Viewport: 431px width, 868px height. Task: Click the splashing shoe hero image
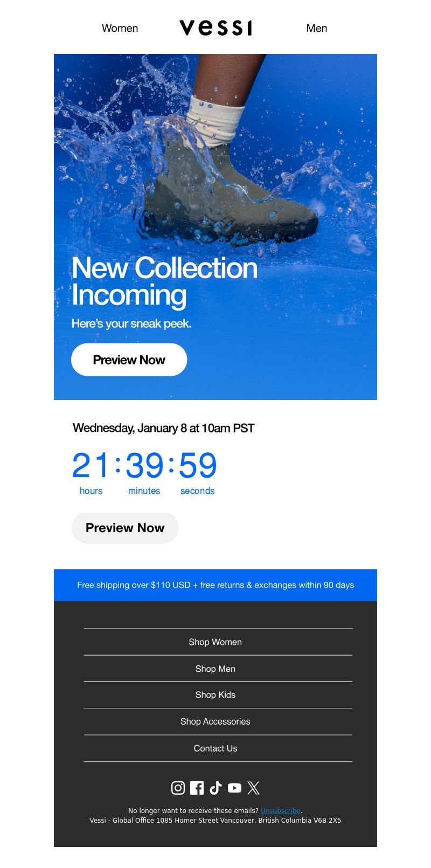point(215,162)
